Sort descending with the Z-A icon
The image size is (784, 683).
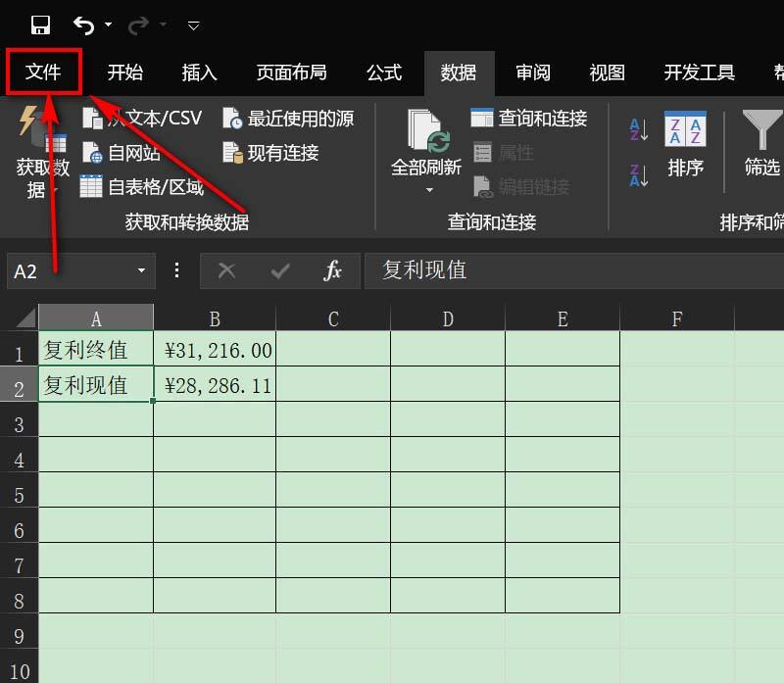pyautogui.click(x=639, y=175)
